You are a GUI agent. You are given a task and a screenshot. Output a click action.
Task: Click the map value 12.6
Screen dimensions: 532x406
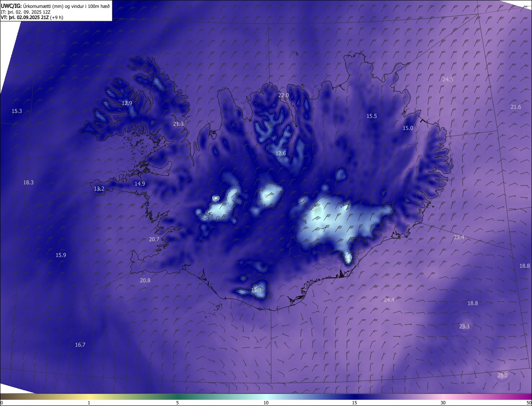coord(281,153)
